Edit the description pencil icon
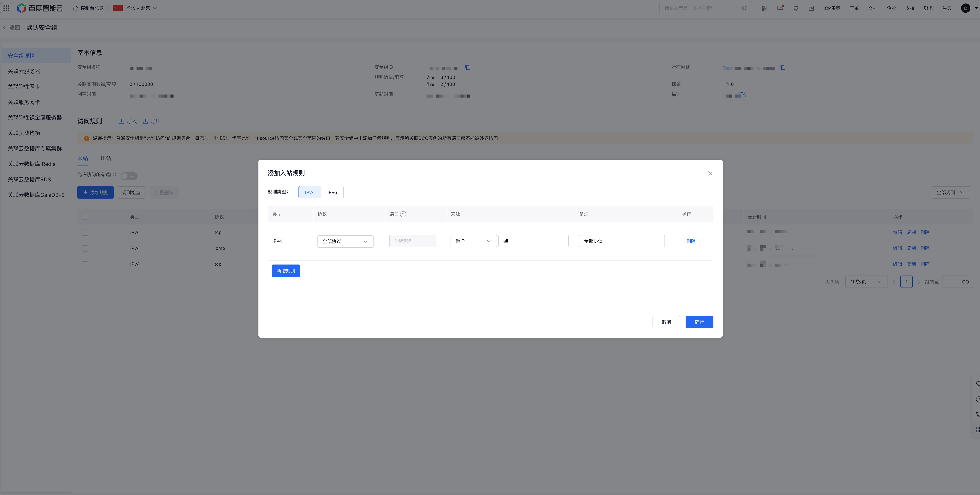980x495 pixels. tap(743, 95)
